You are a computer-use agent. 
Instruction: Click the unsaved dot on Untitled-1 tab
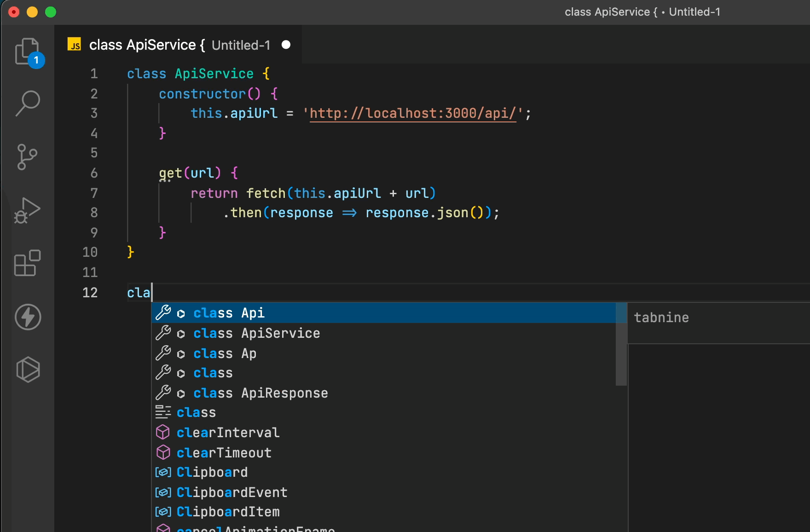click(x=286, y=45)
